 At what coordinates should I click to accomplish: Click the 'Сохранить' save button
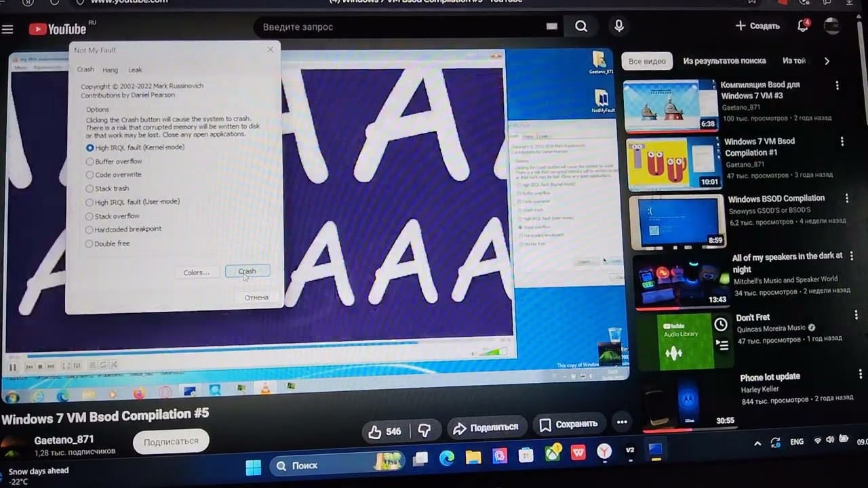568,425
